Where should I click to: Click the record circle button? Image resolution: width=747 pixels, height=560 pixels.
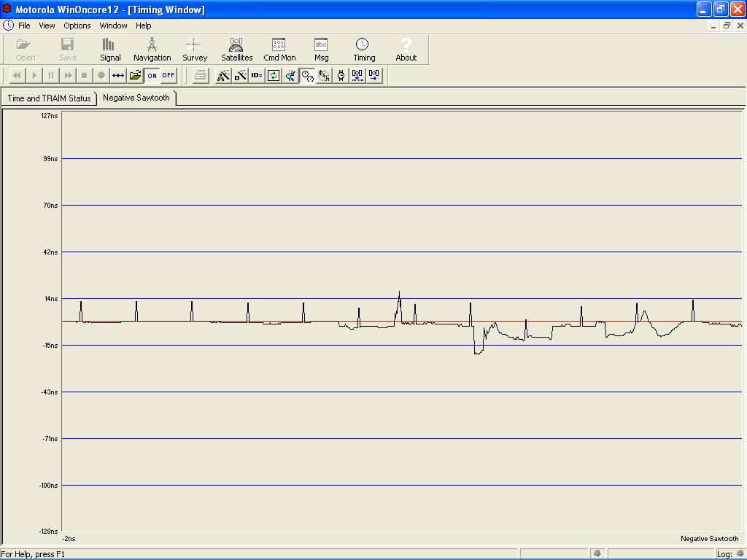tap(101, 75)
